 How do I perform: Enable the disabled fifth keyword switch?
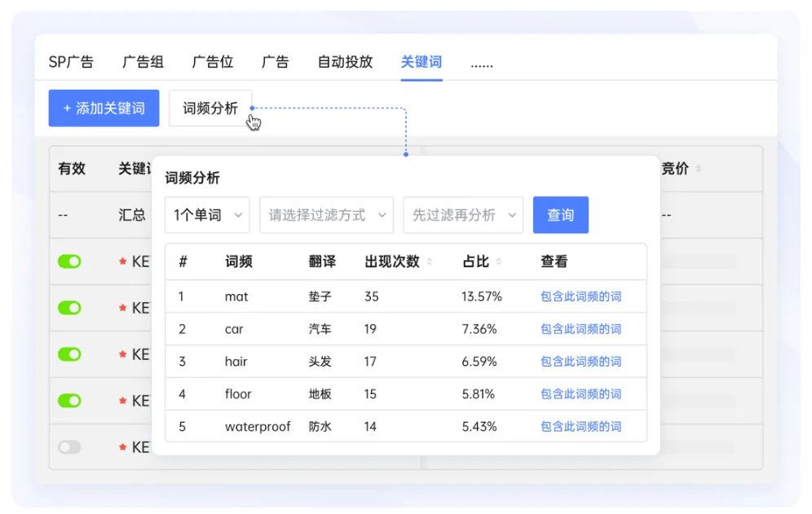coord(69,446)
